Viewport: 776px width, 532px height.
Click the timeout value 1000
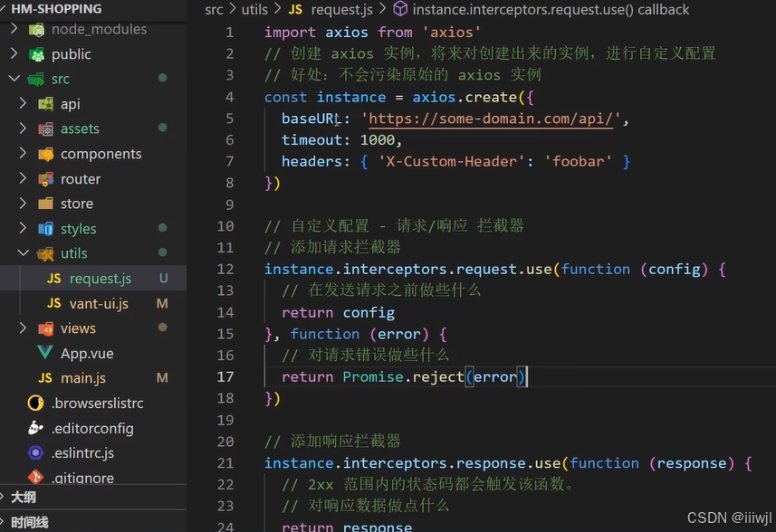click(x=377, y=140)
